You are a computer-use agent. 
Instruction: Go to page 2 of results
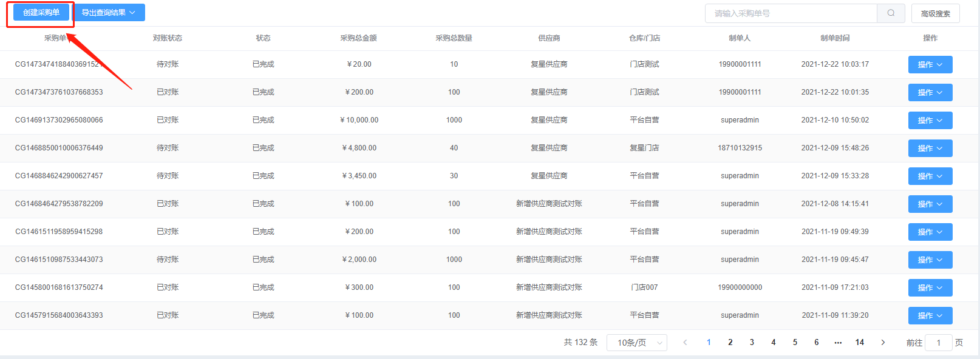tap(730, 343)
